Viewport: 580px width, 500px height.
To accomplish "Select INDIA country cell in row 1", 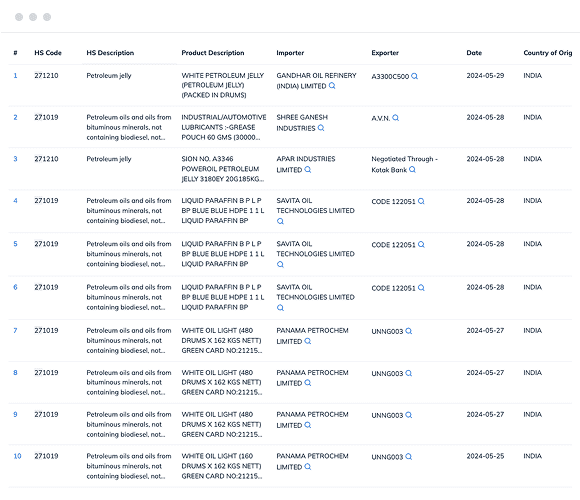I will 533,75.
